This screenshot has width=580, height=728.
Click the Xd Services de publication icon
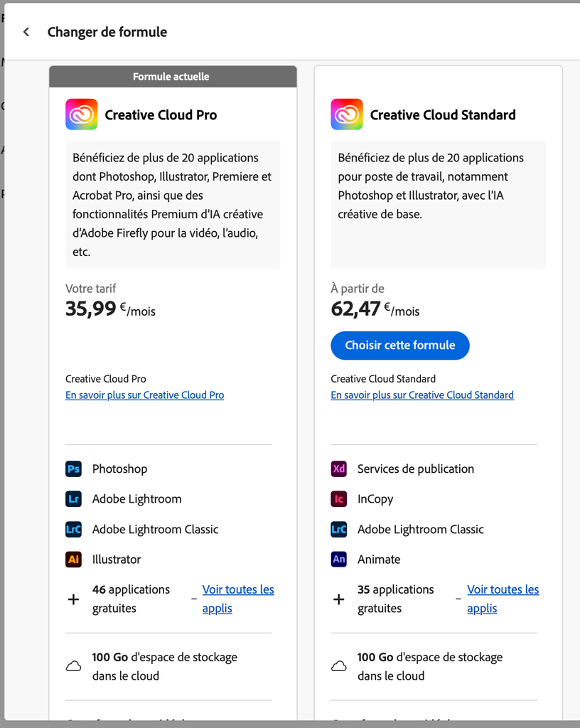pos(339,469)
